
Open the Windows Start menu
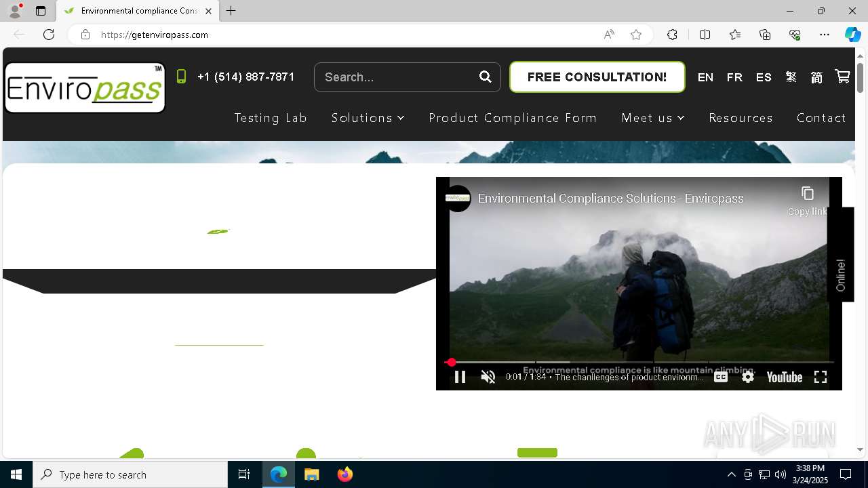16,474
